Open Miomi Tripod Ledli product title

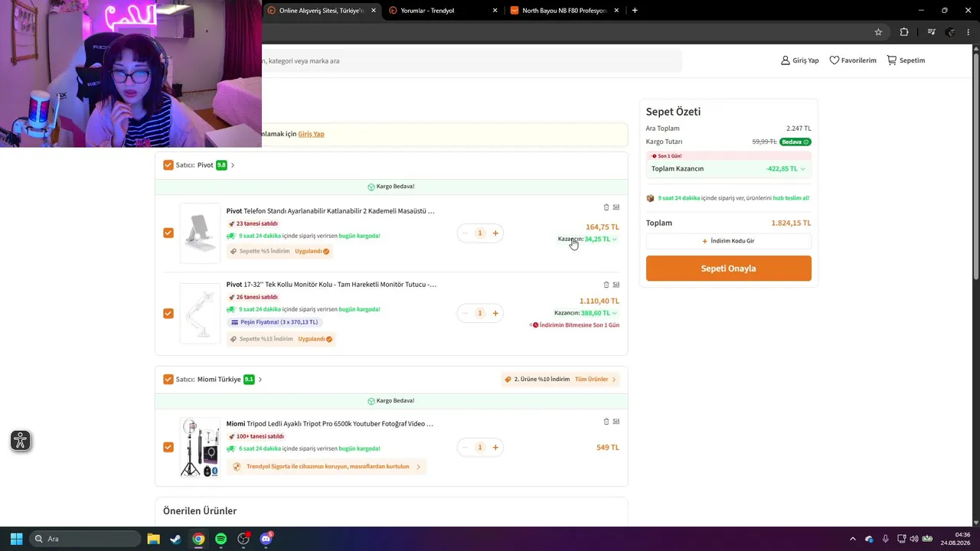click(329, 424)
